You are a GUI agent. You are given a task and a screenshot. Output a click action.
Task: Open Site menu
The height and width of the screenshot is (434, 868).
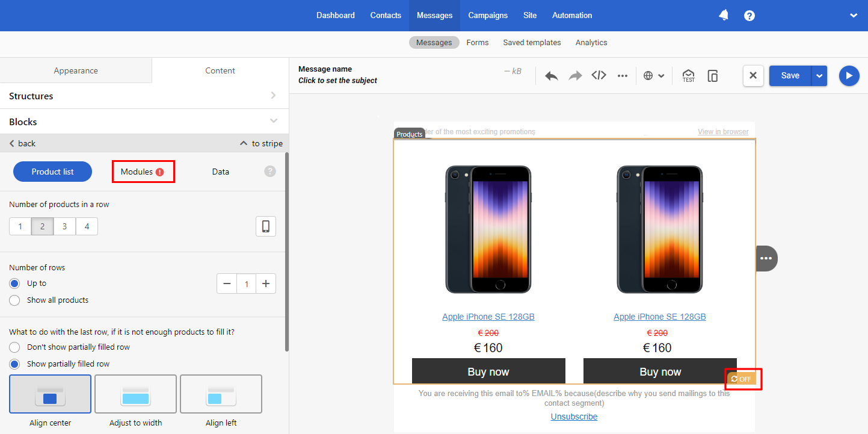click(x=530, y=16)
